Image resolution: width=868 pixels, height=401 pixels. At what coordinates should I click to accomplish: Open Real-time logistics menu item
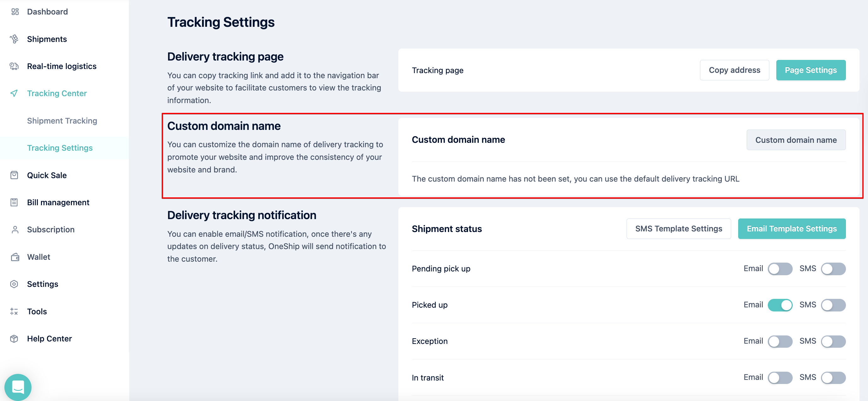(62, 66)
